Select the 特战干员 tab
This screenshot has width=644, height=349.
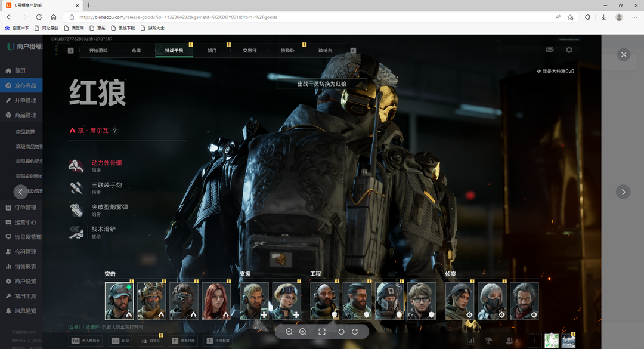coord(174,51)
